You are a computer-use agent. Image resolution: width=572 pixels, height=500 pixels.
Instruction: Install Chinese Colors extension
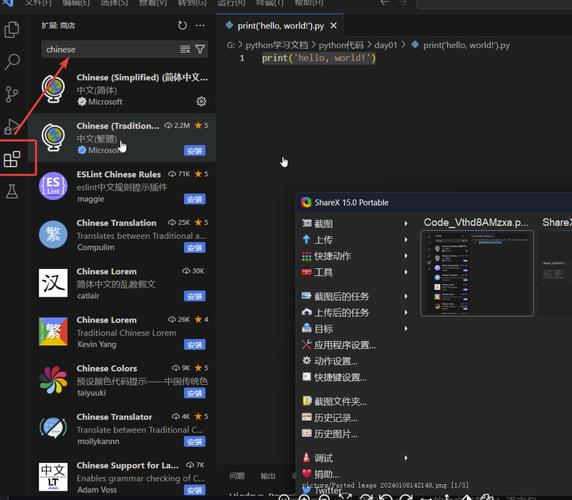[195, 393]
